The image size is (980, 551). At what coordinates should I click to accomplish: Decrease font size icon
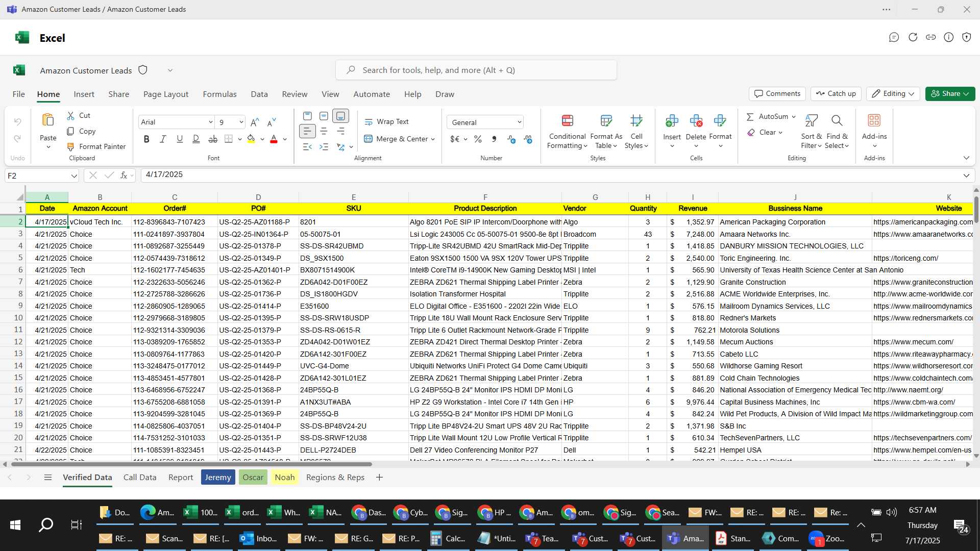point(272,122)
